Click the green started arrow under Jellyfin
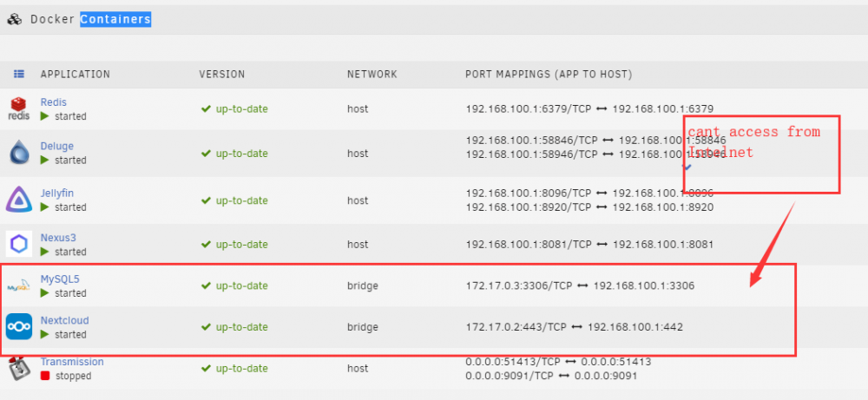 (45, 207)
